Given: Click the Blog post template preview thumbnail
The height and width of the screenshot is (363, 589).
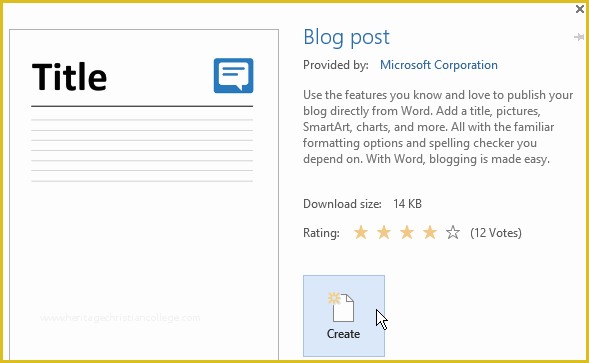Looking at the screenshot, I should 144,194.
